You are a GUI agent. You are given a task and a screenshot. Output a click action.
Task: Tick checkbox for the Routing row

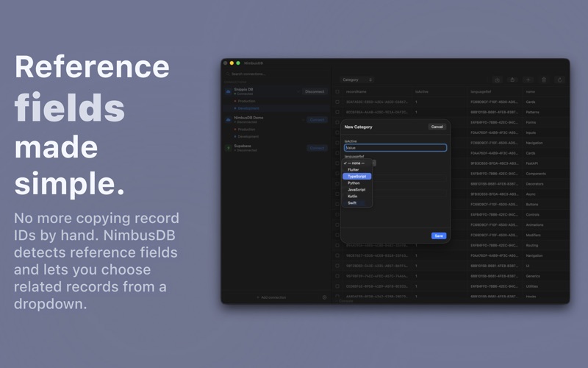pyautogui.click(x=337, y=245)
